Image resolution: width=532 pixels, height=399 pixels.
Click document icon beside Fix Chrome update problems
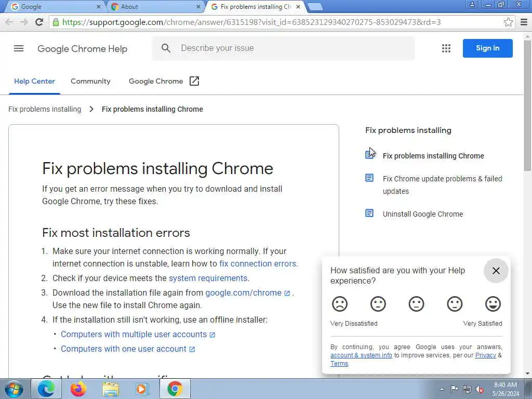pos(369,178)
